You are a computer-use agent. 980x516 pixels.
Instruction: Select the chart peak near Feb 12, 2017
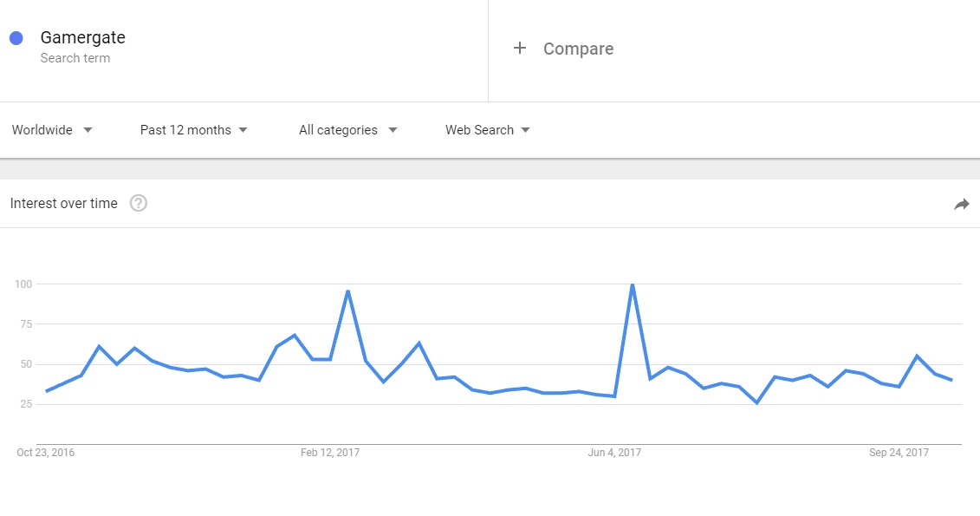click(x=347, y=291)
